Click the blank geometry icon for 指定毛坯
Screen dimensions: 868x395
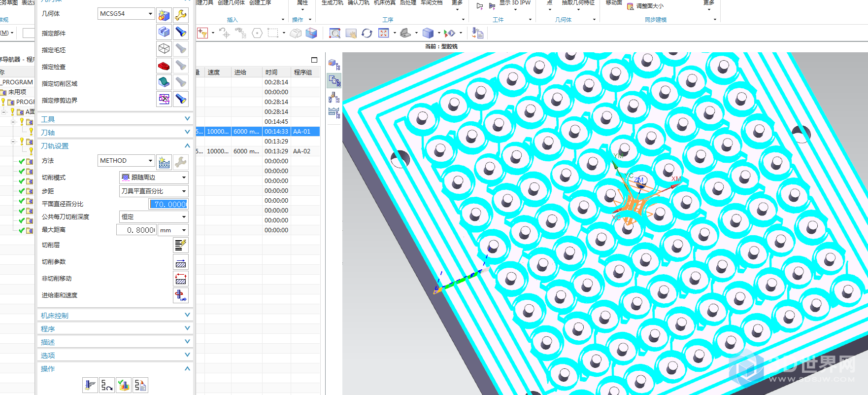[x=164, y=49]
